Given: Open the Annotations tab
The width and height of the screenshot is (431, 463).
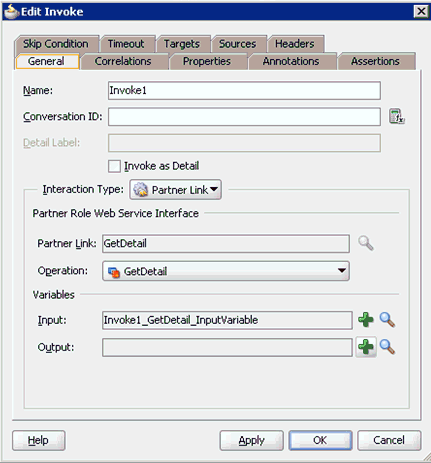Looking at the screenshot, I should click(x=291, y=61).
